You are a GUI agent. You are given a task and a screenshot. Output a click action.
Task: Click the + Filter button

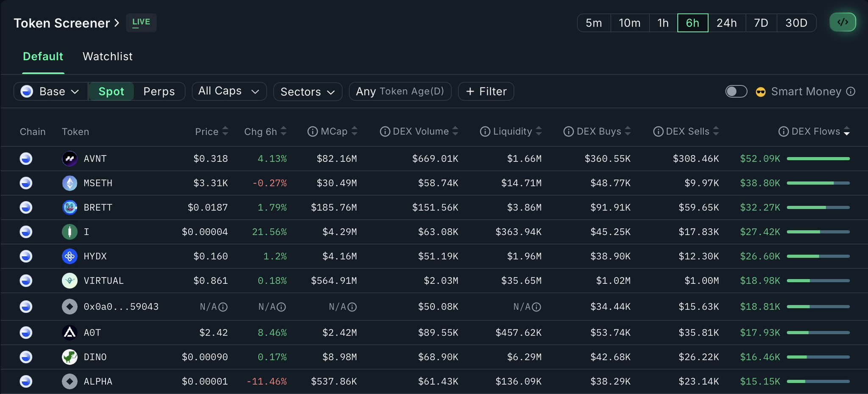(486, 92)
